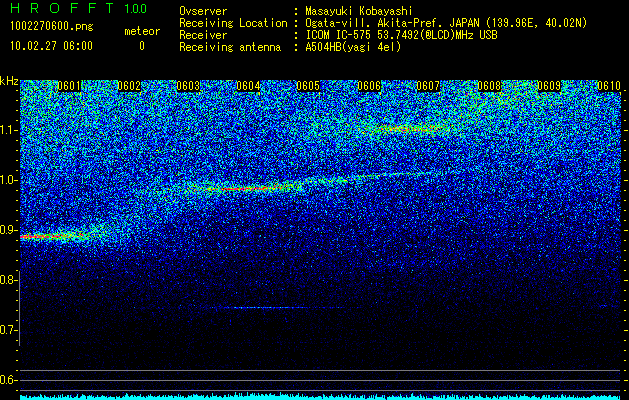The image size is (629, 400).
Task: Click the faint horizontal line near 0.75 kHz
Action: tap(277, 308)
